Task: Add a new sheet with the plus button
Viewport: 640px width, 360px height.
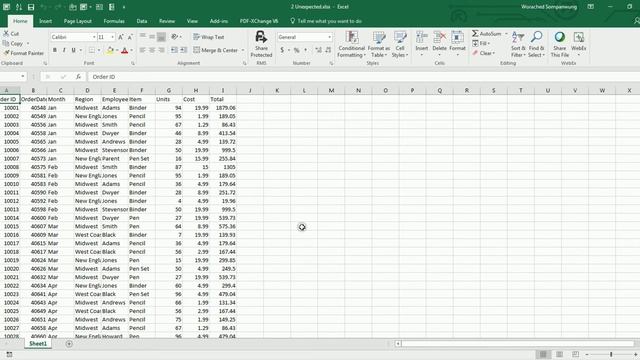Action: [x=69, y=344]
